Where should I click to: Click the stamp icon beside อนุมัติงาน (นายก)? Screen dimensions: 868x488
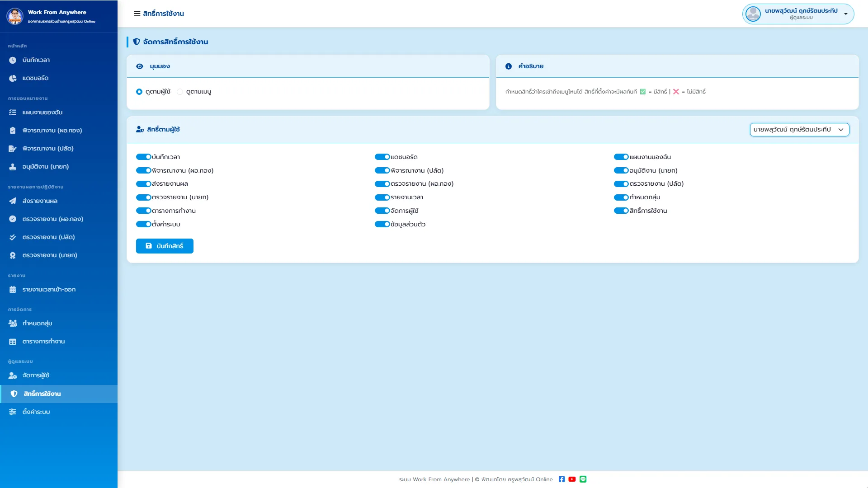(x=13, y=167)
